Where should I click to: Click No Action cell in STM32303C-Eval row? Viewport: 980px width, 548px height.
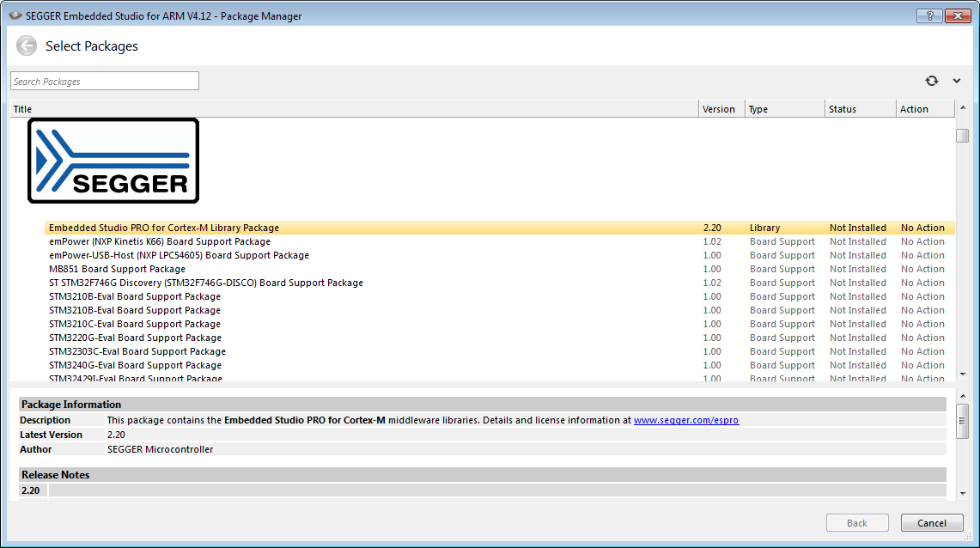click(922, 352)
